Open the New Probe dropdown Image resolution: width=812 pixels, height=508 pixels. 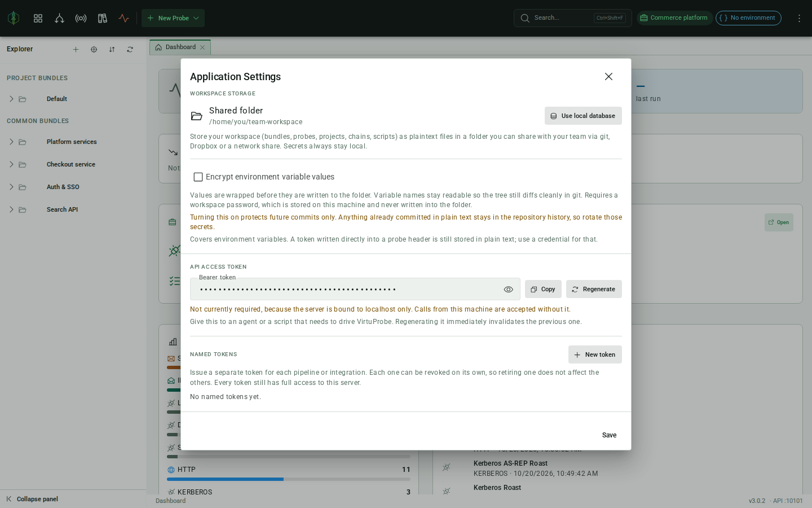173,18
